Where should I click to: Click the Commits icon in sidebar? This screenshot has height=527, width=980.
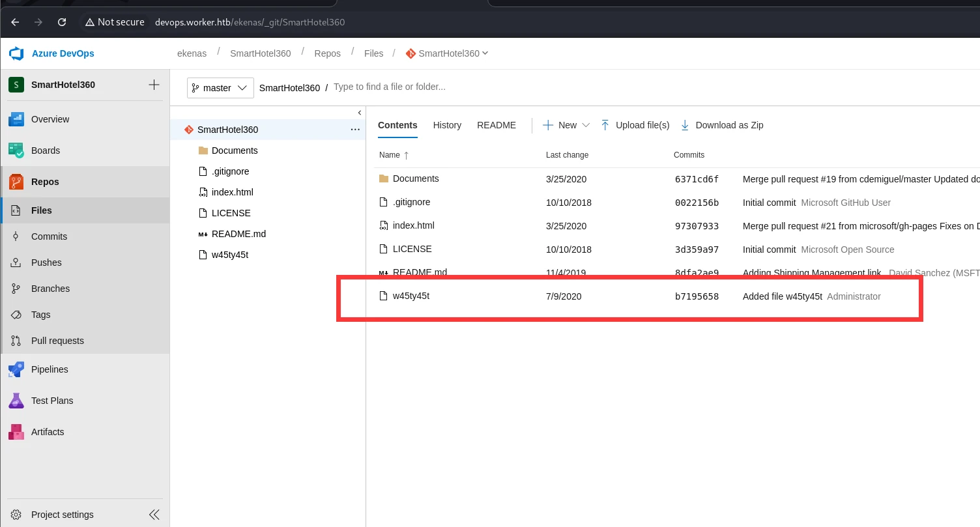(x=16, y=236)
